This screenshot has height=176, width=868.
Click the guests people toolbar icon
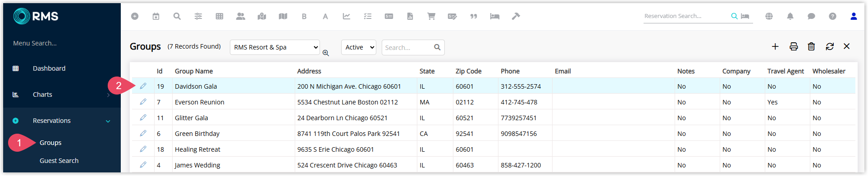tap(241, 16)
